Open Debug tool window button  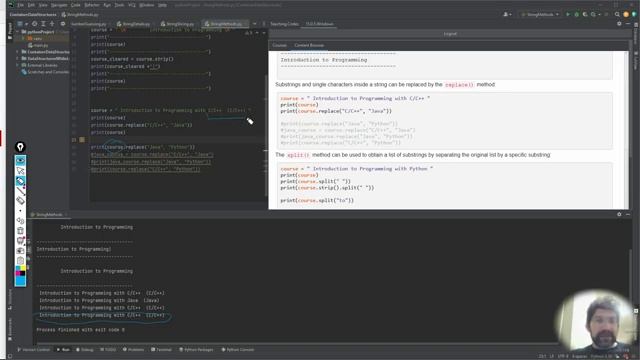tap(85, 350)
